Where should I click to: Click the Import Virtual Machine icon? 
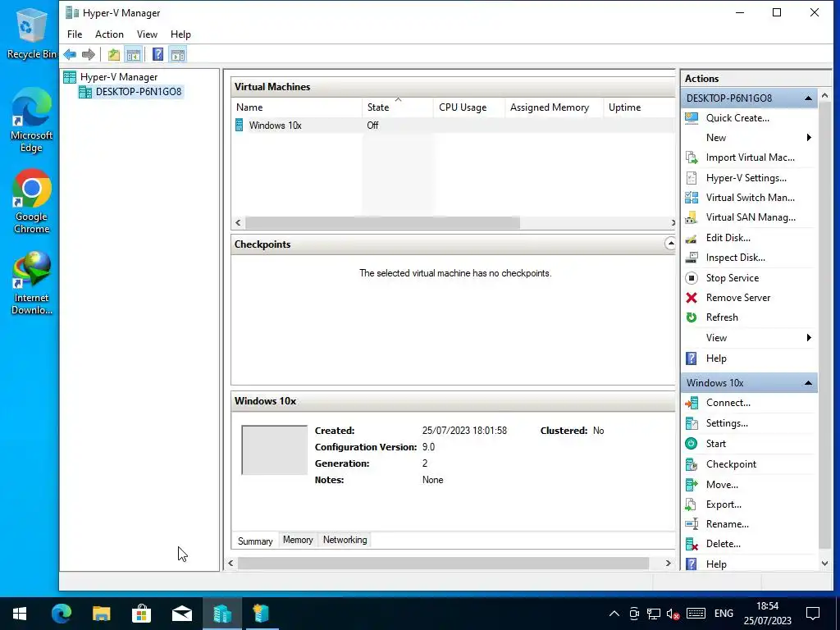pyautogui.click(x=692, y=157)
